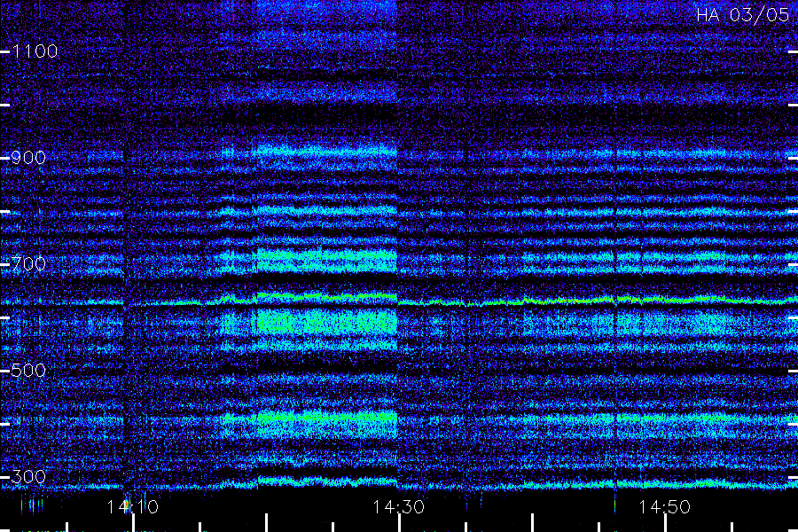Click the 300 frequency axis label
This screenshot has width=798, height=532.
pyautogui.click(x=29, y=476)
